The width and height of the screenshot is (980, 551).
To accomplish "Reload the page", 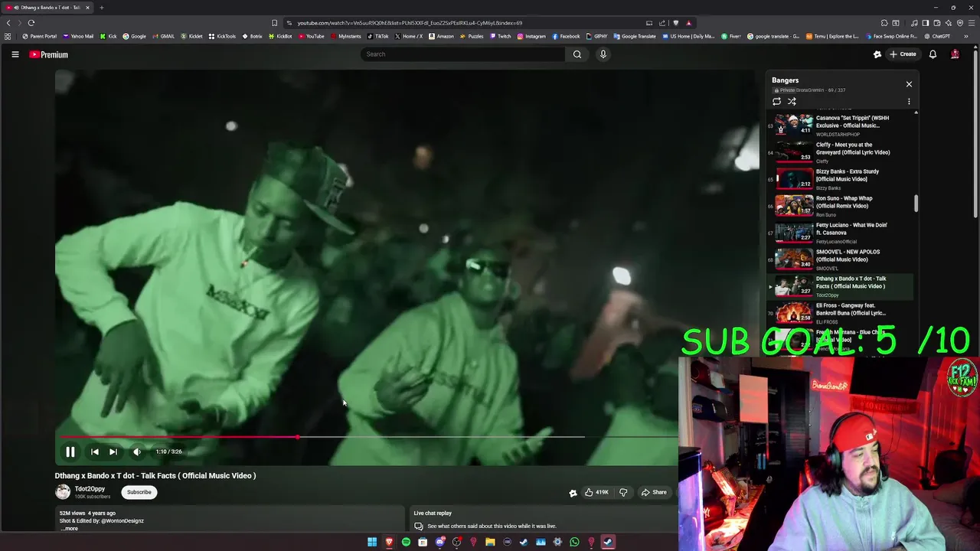I will tap(31, 23).
